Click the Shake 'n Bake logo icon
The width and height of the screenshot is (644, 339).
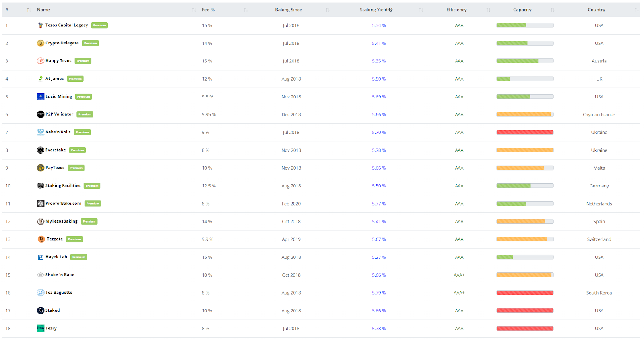41,275
